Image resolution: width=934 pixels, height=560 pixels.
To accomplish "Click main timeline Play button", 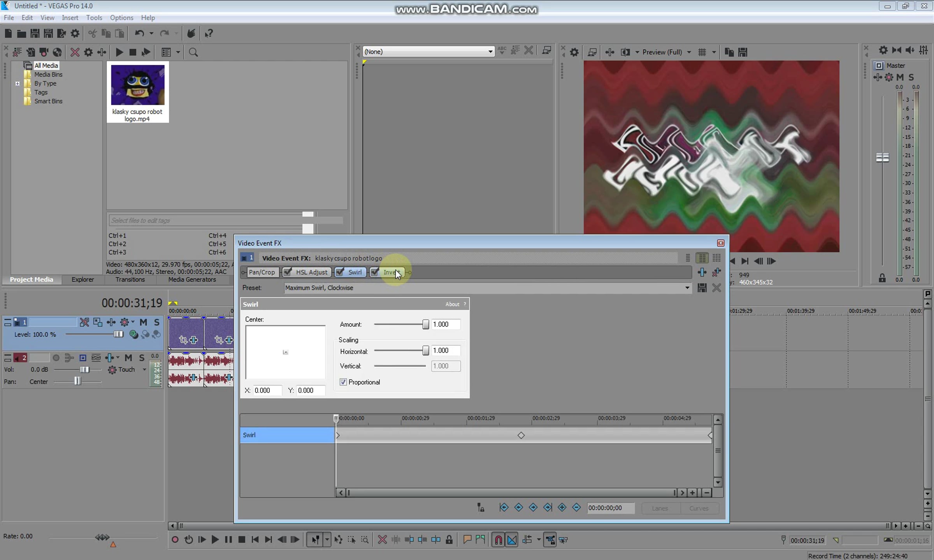I will 215,540.
